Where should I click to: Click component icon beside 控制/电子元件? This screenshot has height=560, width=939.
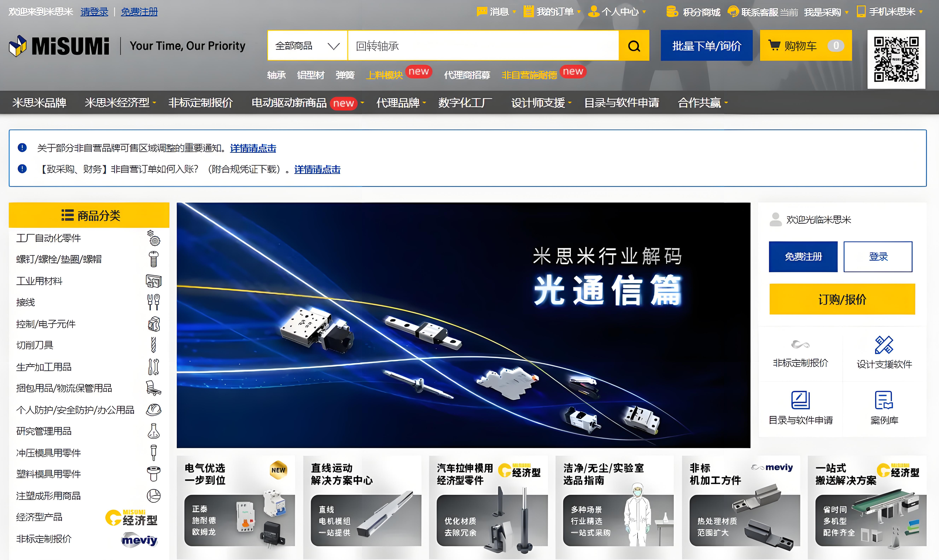click(154, 324)
